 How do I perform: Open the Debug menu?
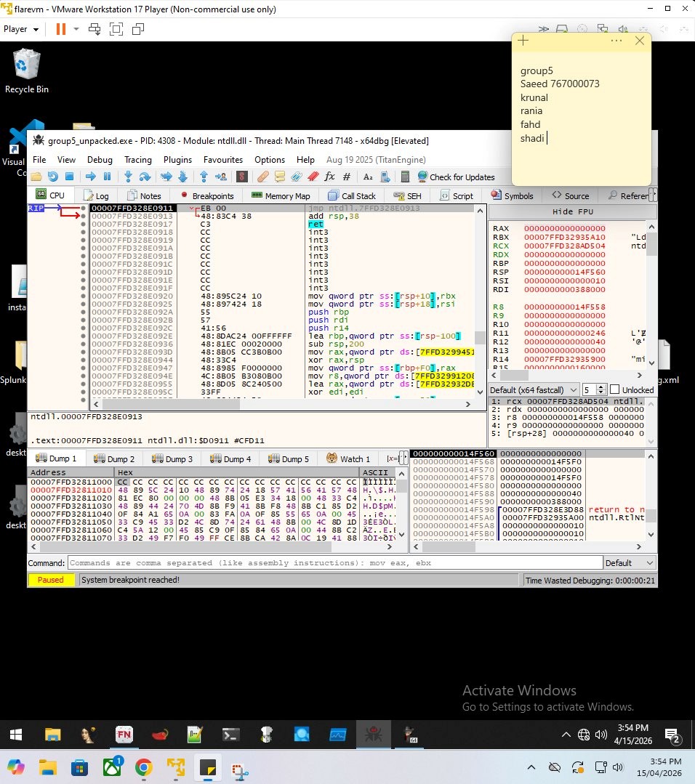100,160
